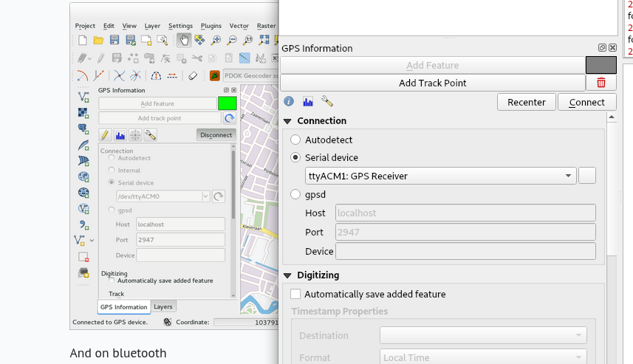Click refresh devices button beside /dev/ttyACM0
The width and height of the screenshot is (633, 364).
coord(219,196)
